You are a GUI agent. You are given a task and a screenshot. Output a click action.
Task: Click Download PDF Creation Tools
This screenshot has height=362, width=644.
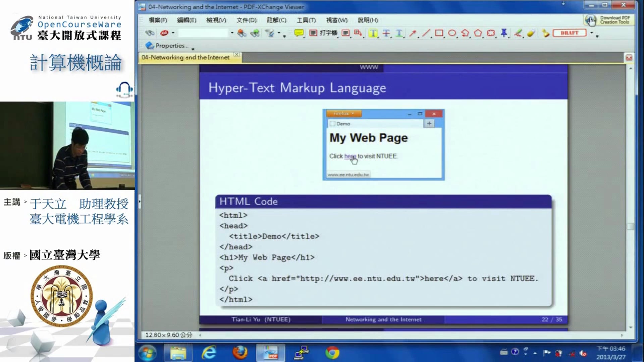(x=609, y=20)
